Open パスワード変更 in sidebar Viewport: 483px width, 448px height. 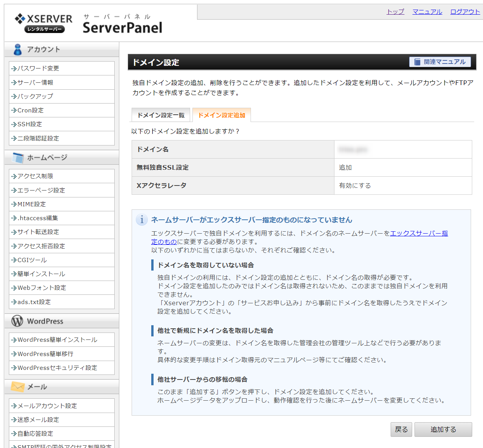62,69
